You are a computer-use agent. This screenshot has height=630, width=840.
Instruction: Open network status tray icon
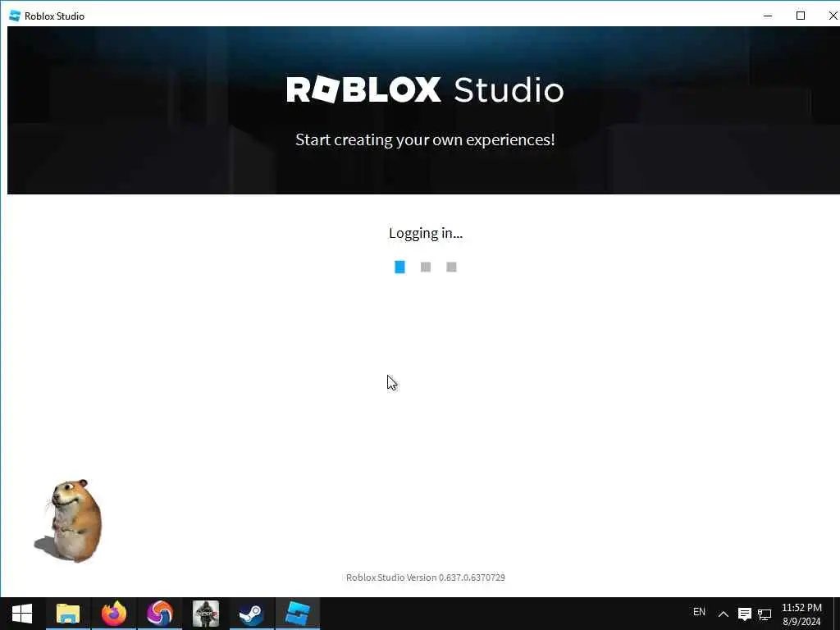(x=765, y=614)
